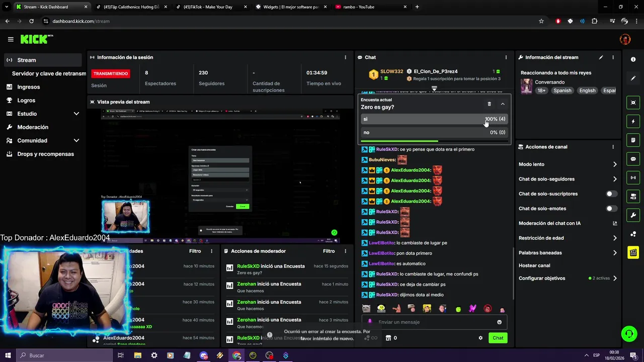Vote 'no' in the current poll
Screen dimensions: 644x362
[434, 132]
